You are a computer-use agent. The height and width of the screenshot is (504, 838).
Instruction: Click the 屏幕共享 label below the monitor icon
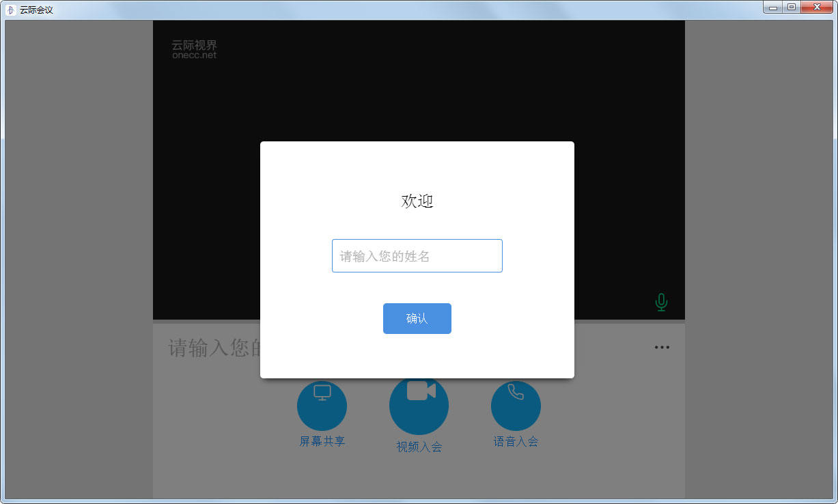[x=322, y=441]
